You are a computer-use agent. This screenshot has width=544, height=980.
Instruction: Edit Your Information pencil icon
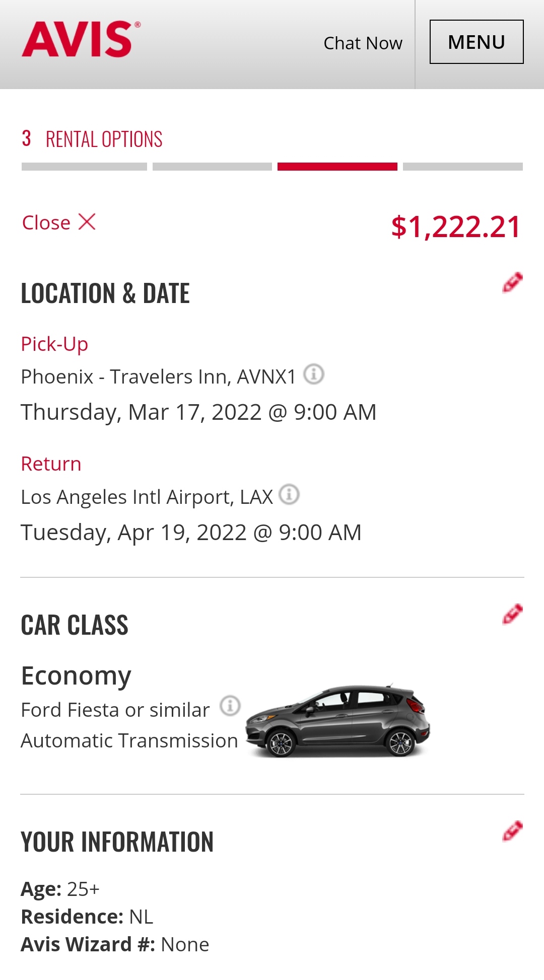[x=512, y=831]
